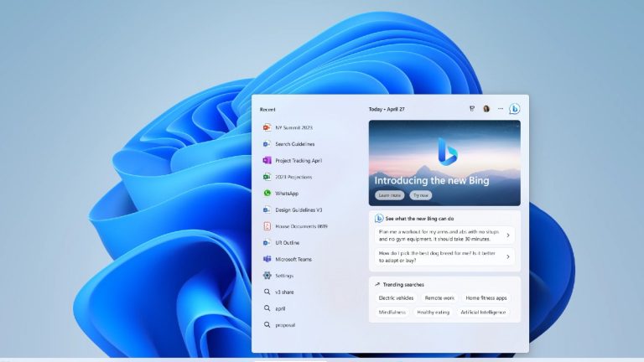Click the Settings gear icon

coord(267,276)
